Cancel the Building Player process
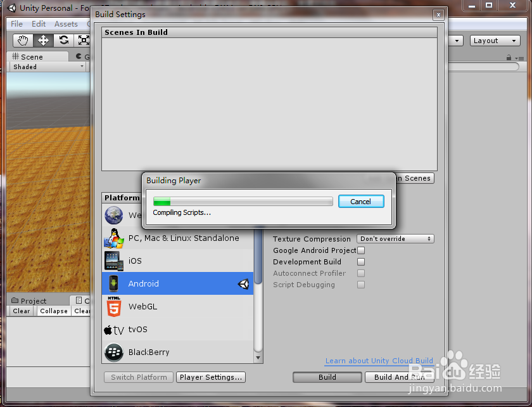Image resolution: width=532 pixels, height=407 pixels. 361,202
